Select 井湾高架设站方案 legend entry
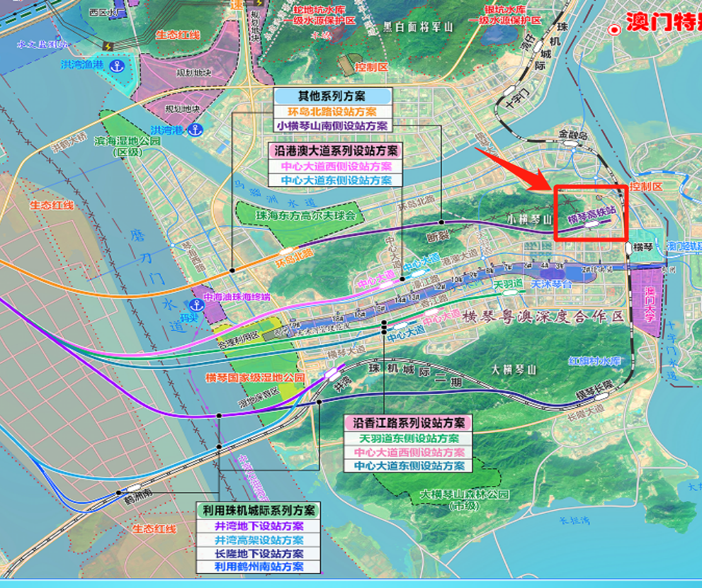Screen dimensions: 702x588 coord(259,540)
